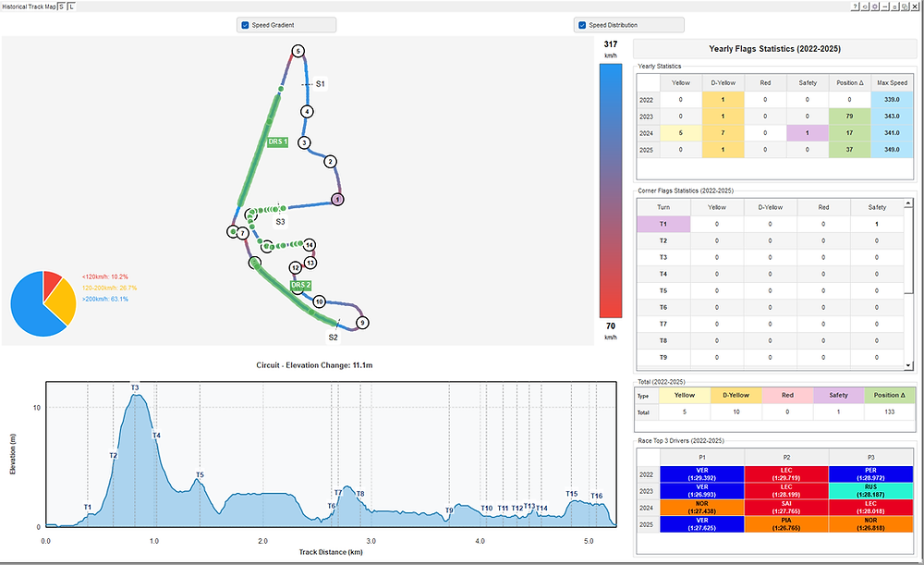924x565 pixels.
Task: Click the S1 sector marker on track
Action: [320, 84]
